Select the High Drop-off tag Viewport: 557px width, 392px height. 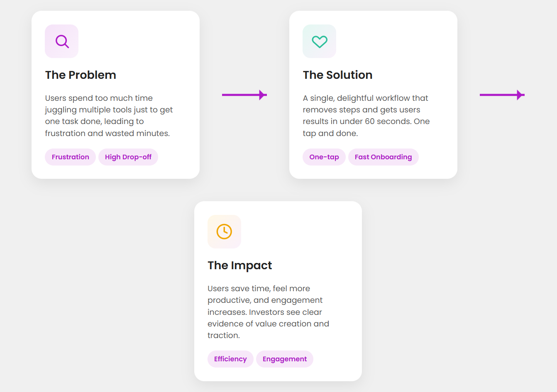click(128, 157)
